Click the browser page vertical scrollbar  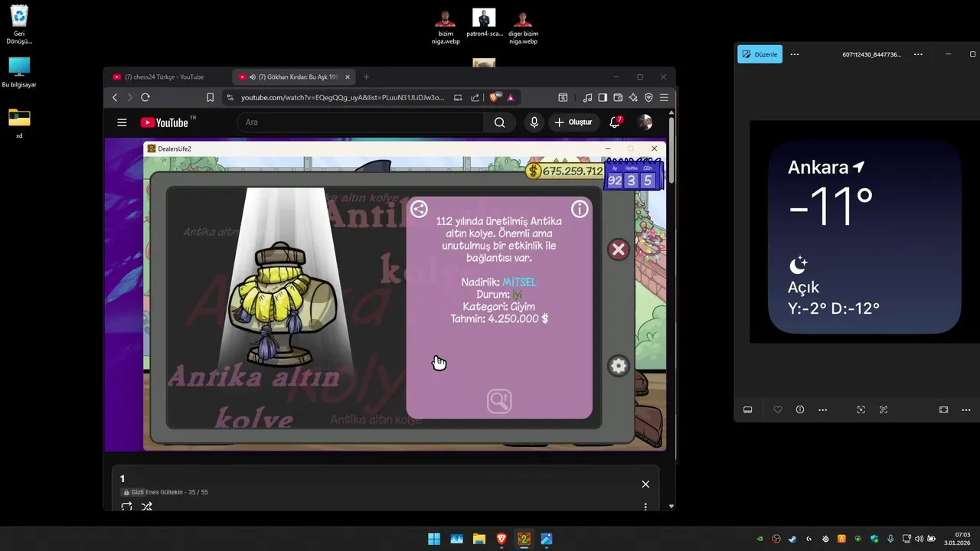point(671,149)
